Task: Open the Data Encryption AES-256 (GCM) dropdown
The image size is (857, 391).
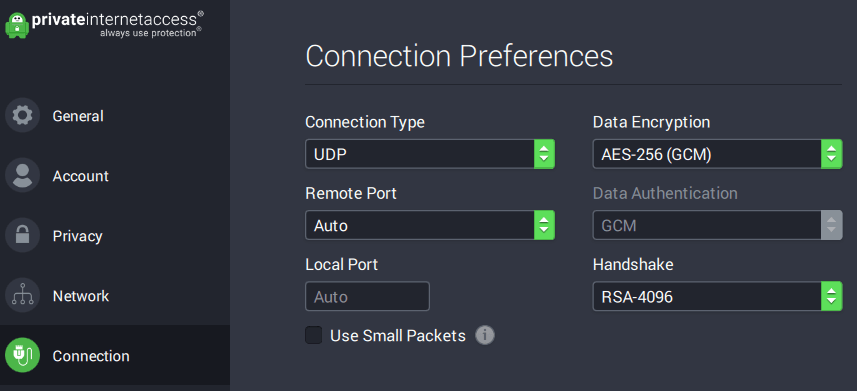Action: tap(718, 154)
